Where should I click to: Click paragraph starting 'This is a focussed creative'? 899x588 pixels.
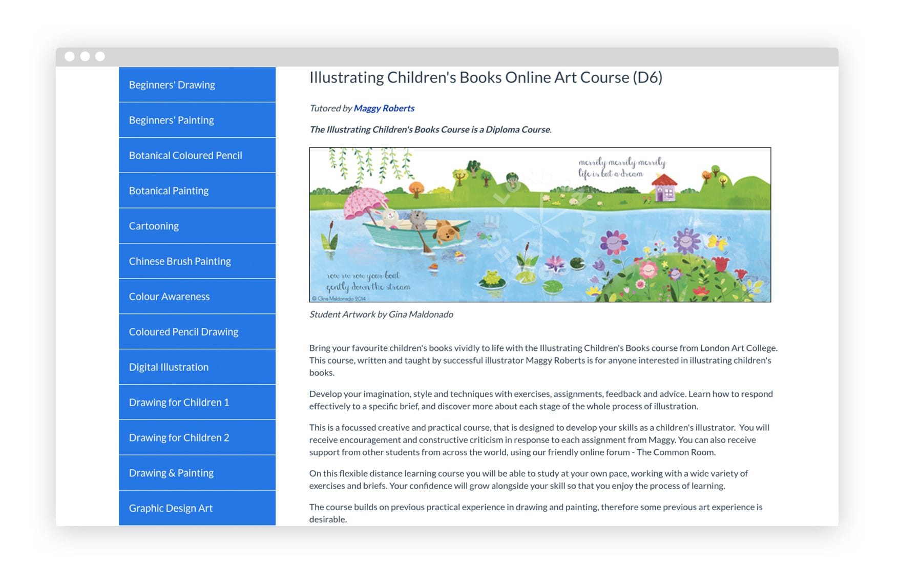(x=539, y=439)
